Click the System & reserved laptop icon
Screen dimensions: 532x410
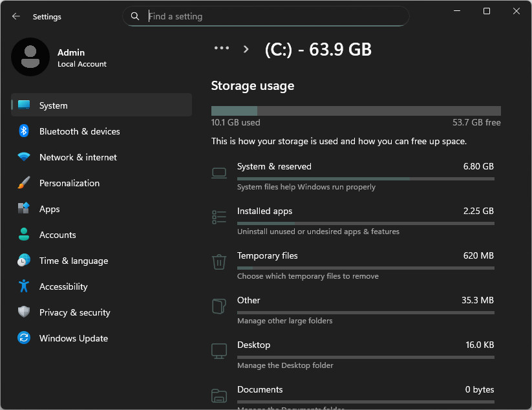(x=219, y=173)
